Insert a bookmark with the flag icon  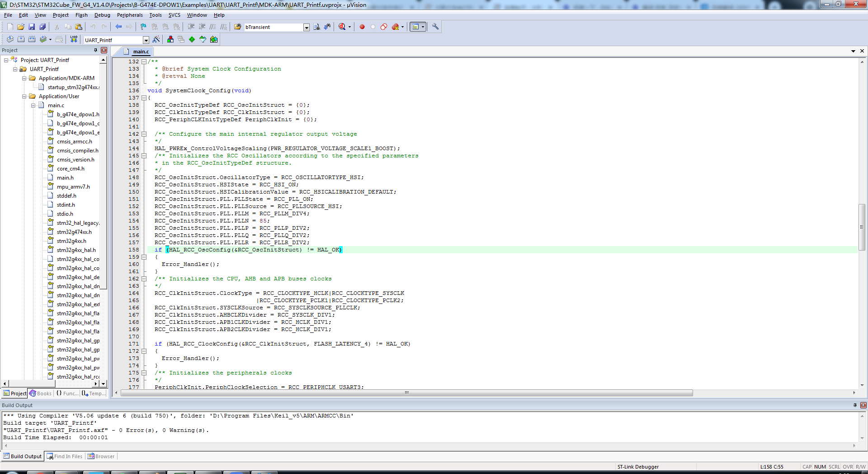tap(143, 27)
